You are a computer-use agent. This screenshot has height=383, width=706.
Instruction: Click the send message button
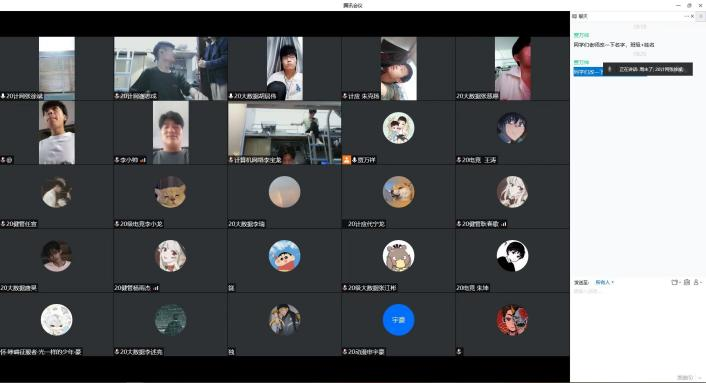(x=684, y=377)
